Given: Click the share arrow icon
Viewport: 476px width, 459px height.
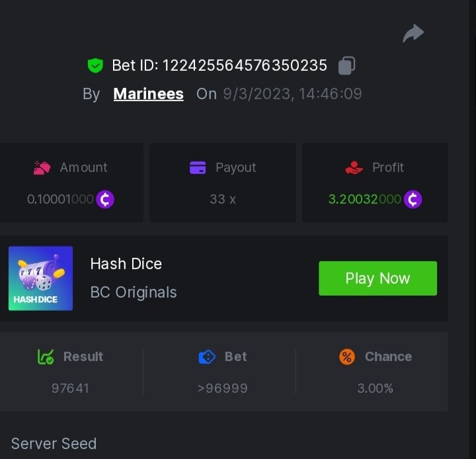Looking at the screenshot, I should coord(413,33).
